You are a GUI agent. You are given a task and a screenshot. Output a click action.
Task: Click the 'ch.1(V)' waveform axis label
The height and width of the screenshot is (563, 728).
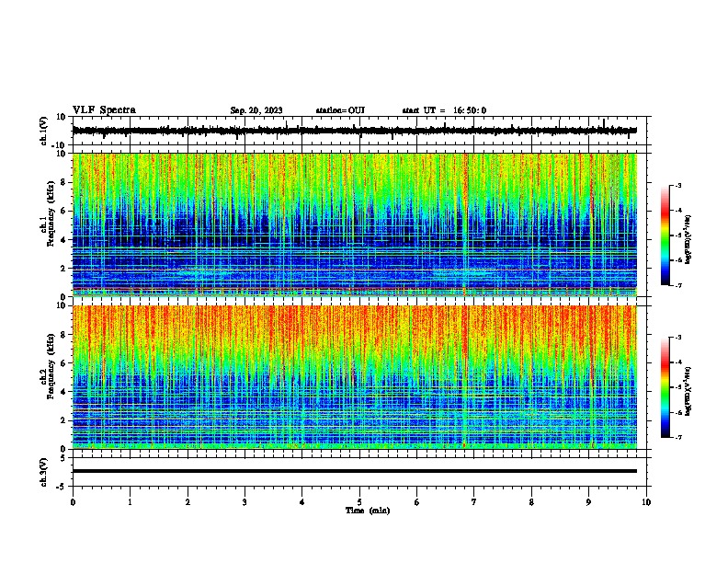coord(44,131)
